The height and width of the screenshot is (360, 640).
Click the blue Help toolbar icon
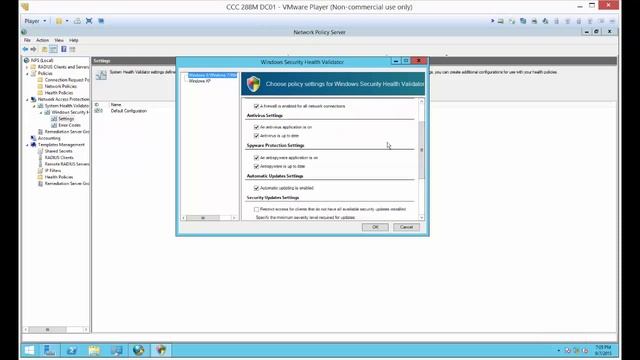64,49
